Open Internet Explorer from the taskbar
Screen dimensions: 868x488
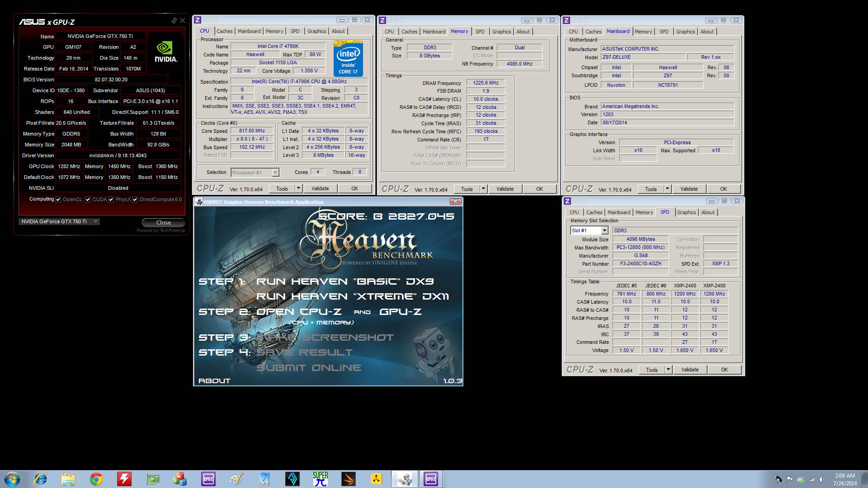click(40, 479)
